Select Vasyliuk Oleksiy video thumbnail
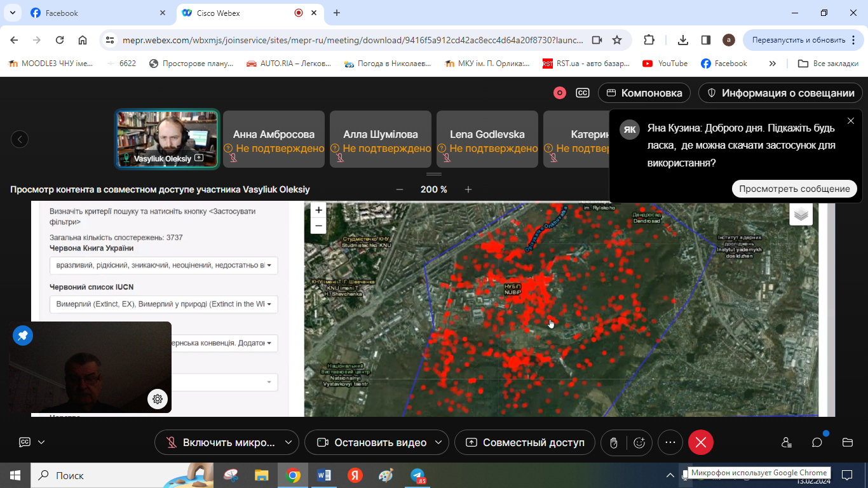This screenshot has width=868, height=488. 167,139
